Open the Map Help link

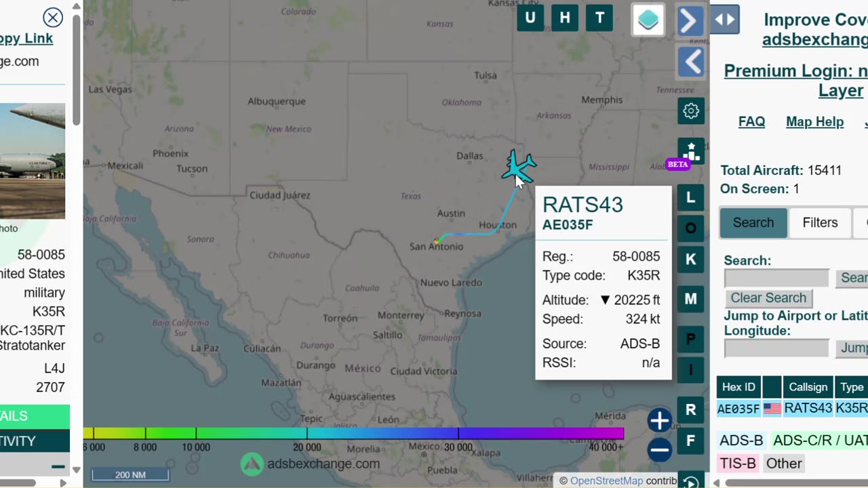point(814,122)
